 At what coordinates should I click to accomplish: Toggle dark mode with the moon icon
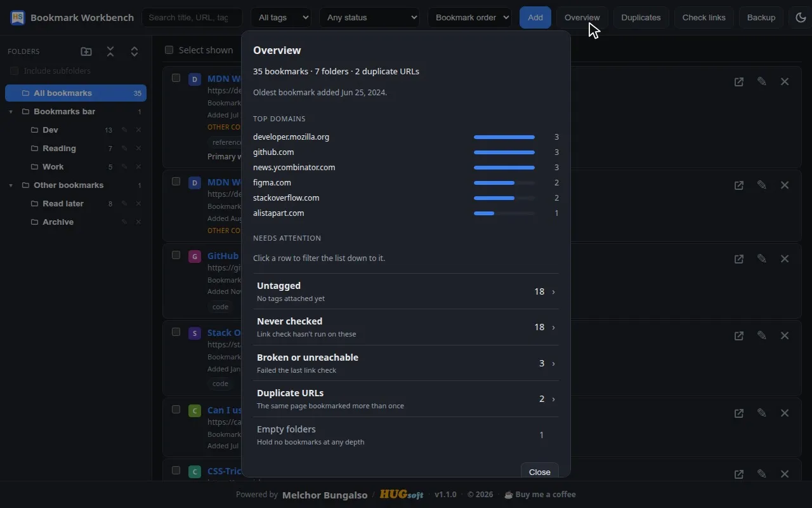(801, 17)
